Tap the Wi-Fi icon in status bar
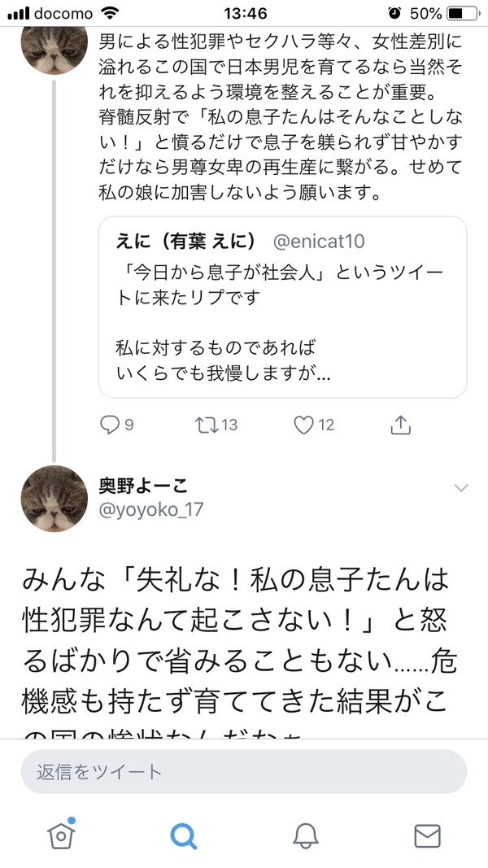Screen dimensions: 488x868 point(105,14)
